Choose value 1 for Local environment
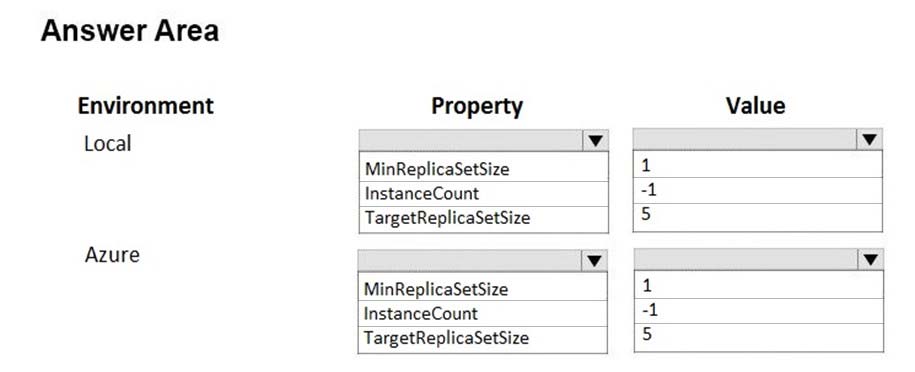The height and width of the screenshot is (372, 915). [757, 165]
